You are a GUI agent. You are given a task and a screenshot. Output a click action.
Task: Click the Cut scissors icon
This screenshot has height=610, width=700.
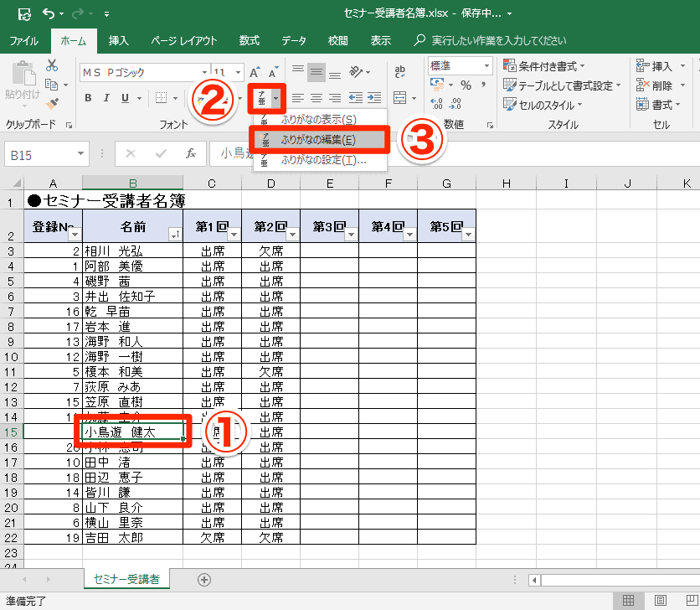tap(52, 65)
